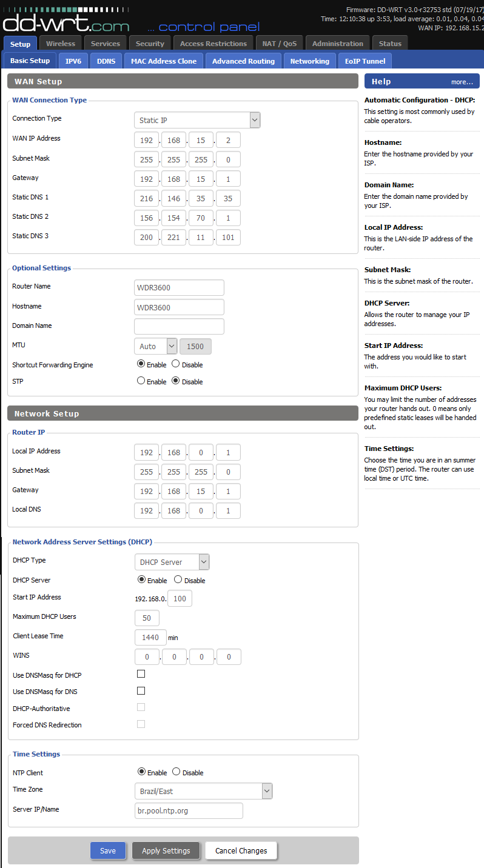Select STP Disable radio
The width and height of the screenshot is (484, 868).
pyautogui.click(x=176, y=381)
